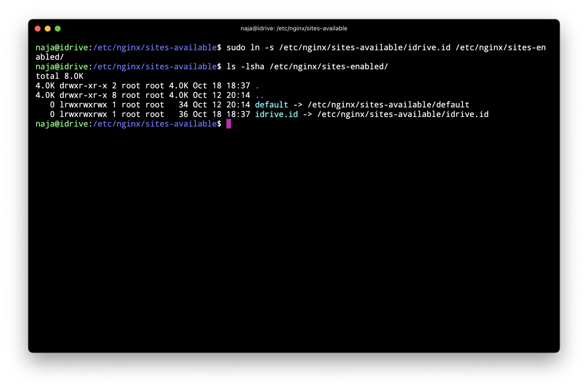This screenshot has height=390, width=588.
Task: Click the first prompt's '/etc/nginx/sites-available' path
Action: pyautogui.click(x=155, y=47)
